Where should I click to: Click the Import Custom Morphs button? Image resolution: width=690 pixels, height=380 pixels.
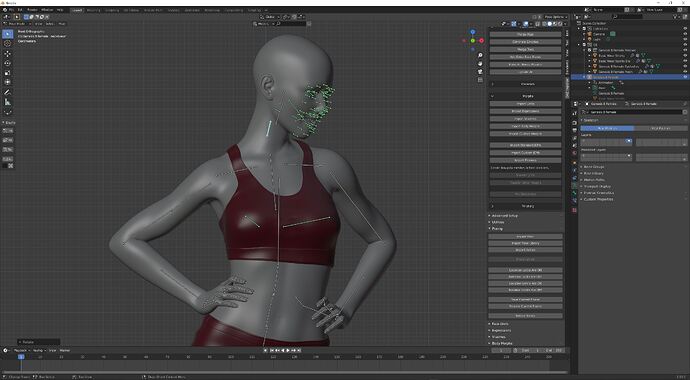coord(525,134)
